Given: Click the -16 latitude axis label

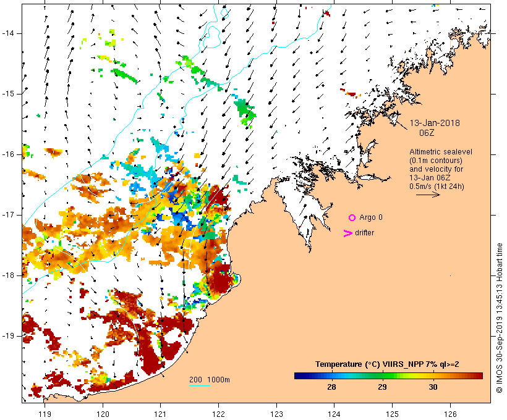Looking at the screenshot, I should pos(8,154).
